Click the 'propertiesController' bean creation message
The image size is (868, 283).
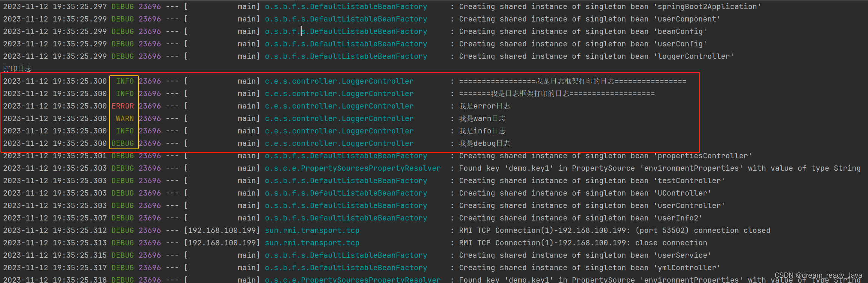pyautogui.click(x=605, y=156)
